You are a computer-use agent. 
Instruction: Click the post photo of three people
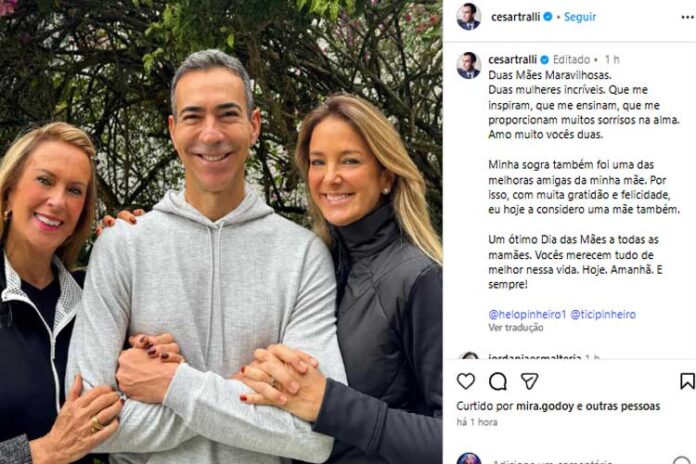pyautogui.click(x=221, y=232)
